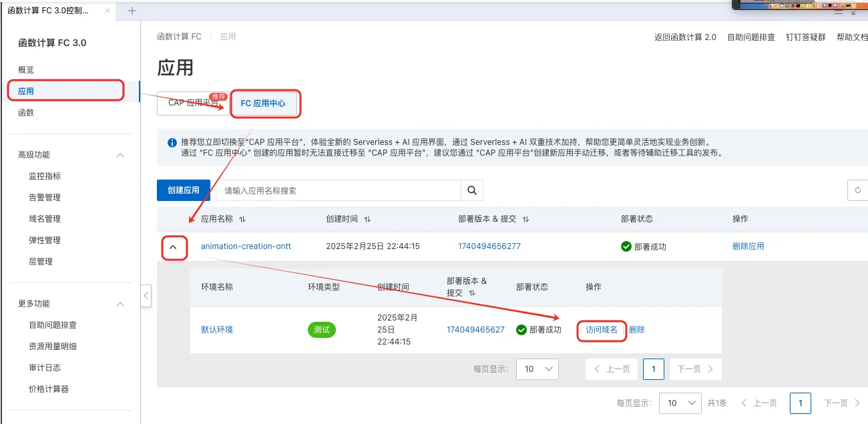Open outer table page size dropdown
Image resolution: width=868 pixels, height=424 pixels.
click(680, 403)
